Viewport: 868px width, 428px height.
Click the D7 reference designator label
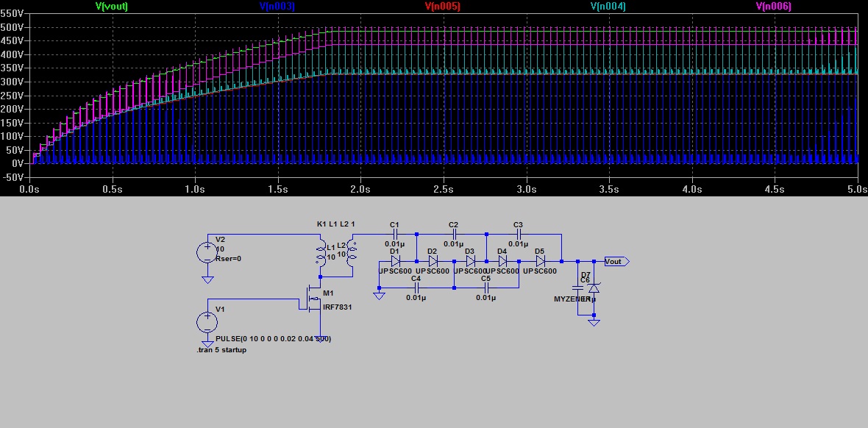click(x=585, y=274)
